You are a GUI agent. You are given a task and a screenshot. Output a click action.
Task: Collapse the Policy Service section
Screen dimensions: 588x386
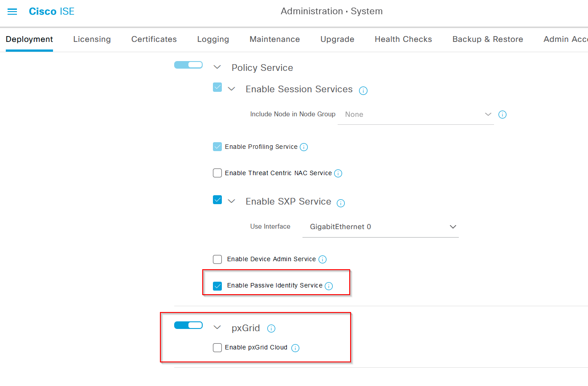click(x=217, y=67)
